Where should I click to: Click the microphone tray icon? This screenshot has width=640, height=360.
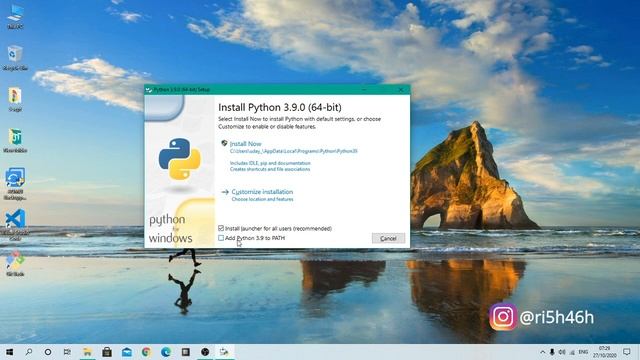tap(552, 352)
